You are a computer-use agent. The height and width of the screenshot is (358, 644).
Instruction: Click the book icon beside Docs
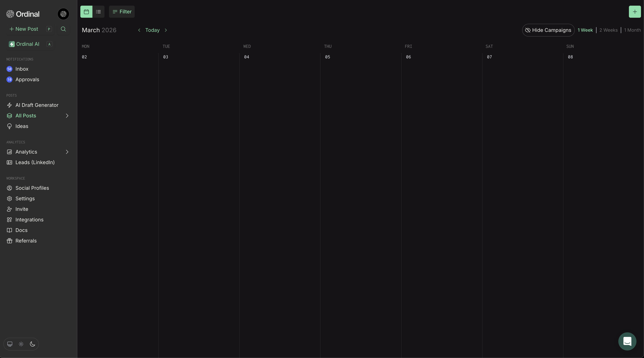[x=9, y=230]
